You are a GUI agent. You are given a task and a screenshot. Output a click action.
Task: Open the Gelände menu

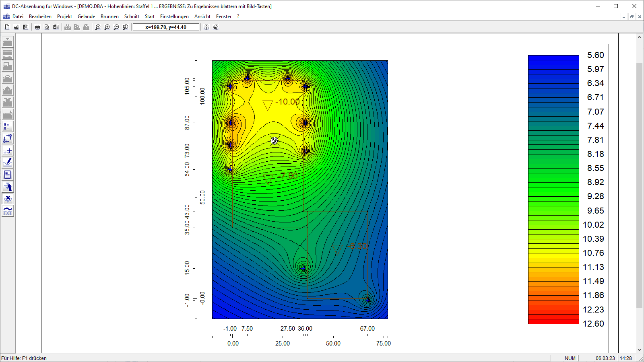pos(86,16)
